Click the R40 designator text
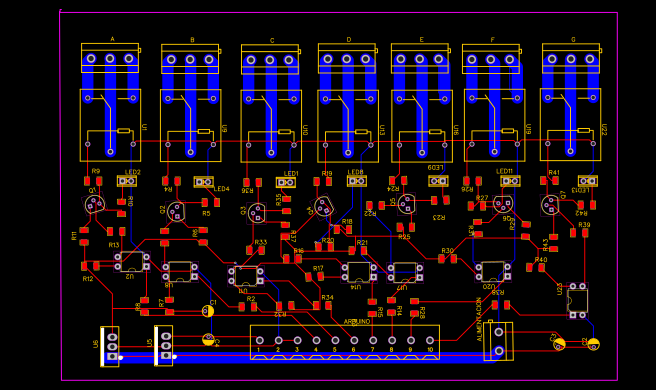The height and width of the screenshot is (390, 656). point(541,259)
